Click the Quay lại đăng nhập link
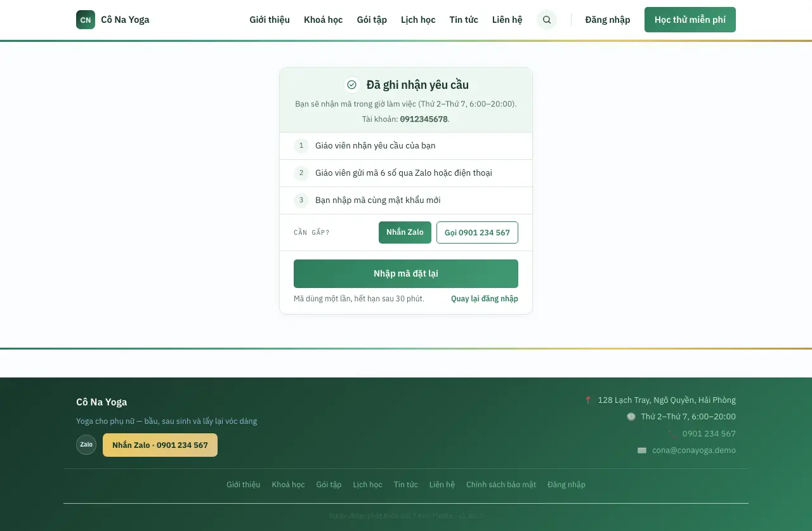The width and height of the screenshot is (812, 531). click(x=485, y=299)
